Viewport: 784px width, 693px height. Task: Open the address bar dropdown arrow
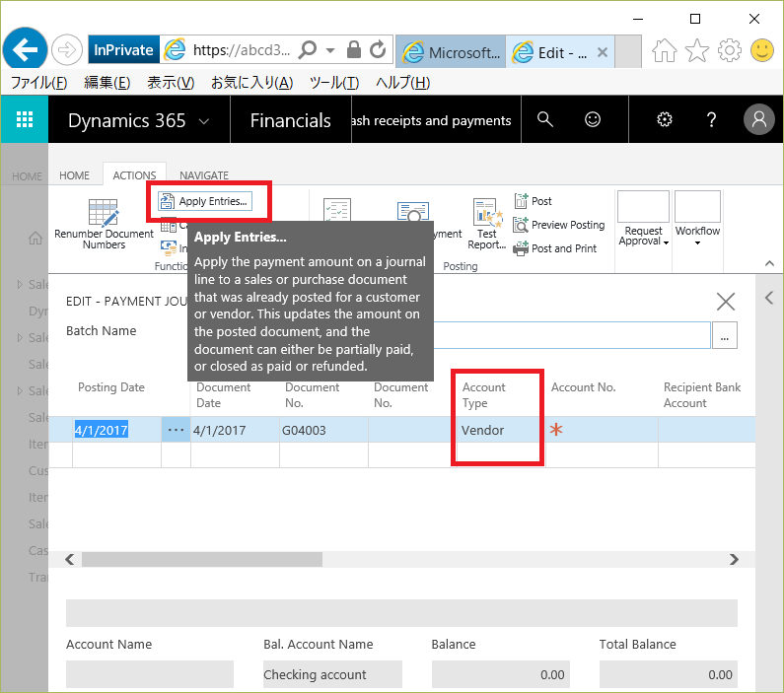click(330, 50)
